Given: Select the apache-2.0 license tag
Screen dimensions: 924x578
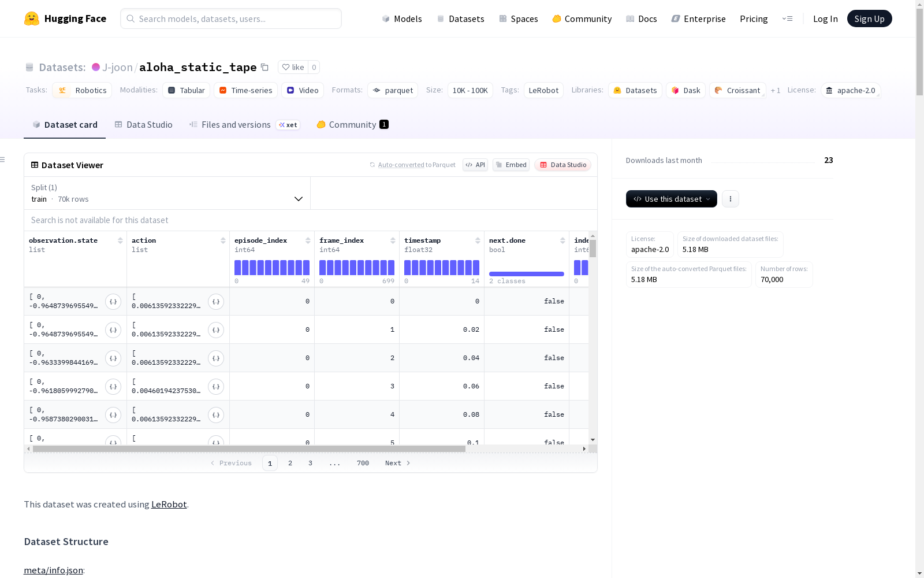Looking at the screenshot, I should [851, 90].
